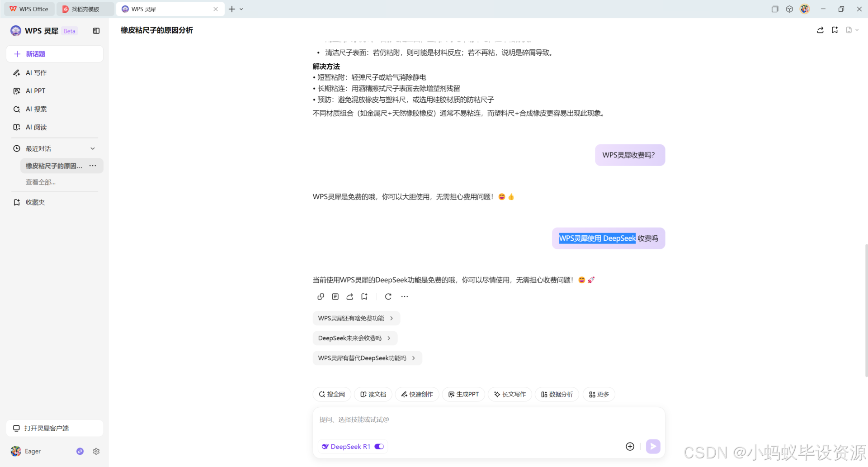Viewport: 868px width, 467px height.
Task: Click the purple badge icon beside Eager
Action: (x=80, y=451)
